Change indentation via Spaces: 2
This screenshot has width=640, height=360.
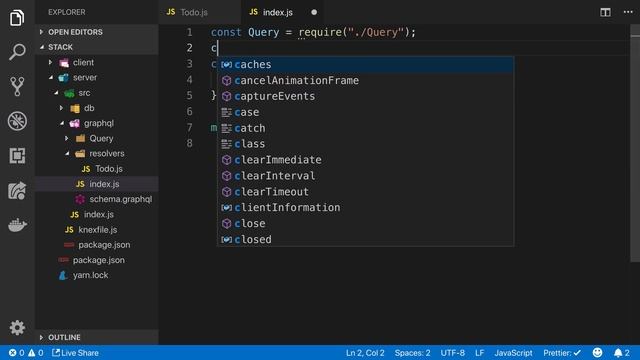tap(412, 353)
